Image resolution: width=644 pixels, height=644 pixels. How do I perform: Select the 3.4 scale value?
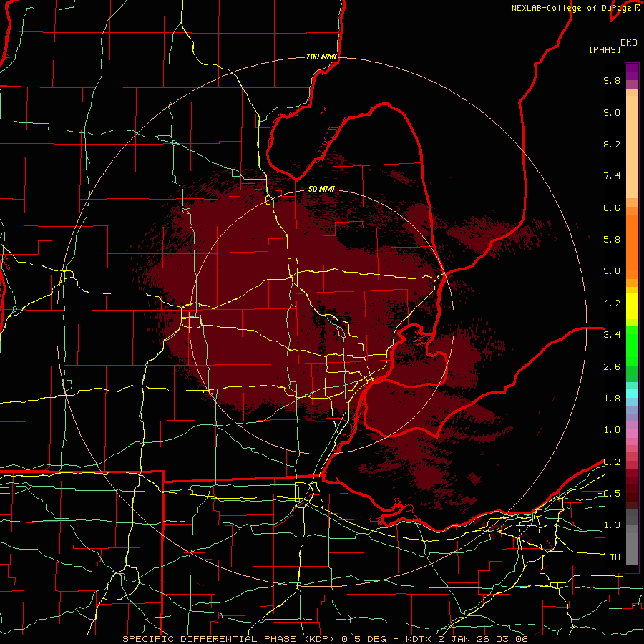(612, 334)
